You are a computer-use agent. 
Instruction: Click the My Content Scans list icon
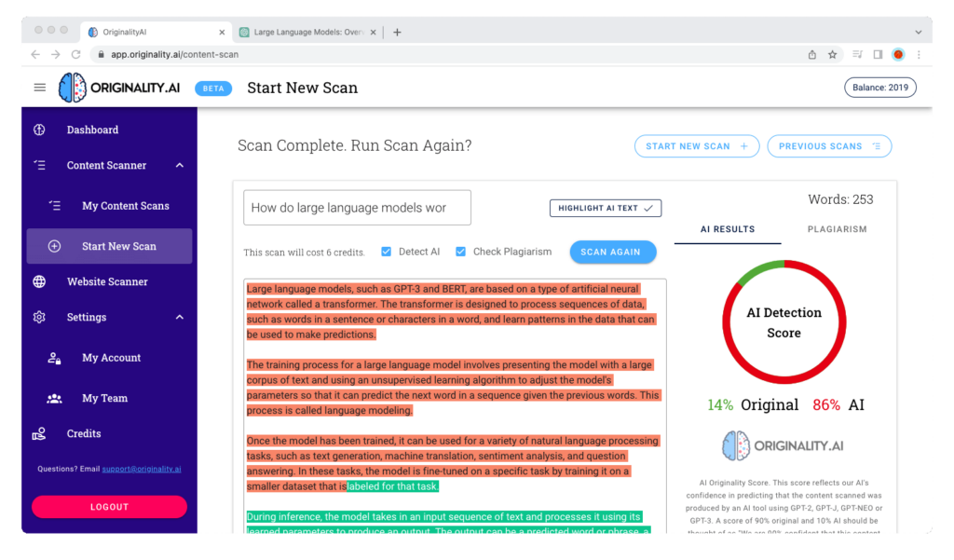[55, 206]
